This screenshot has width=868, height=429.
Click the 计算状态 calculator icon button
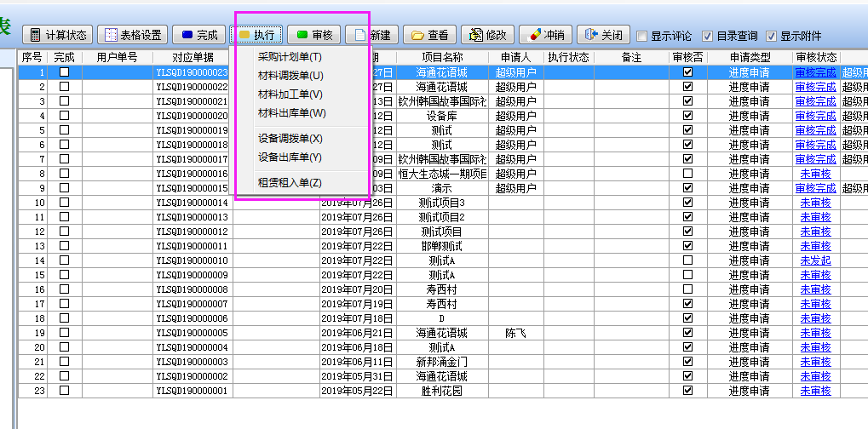click(x=59, y=35)
